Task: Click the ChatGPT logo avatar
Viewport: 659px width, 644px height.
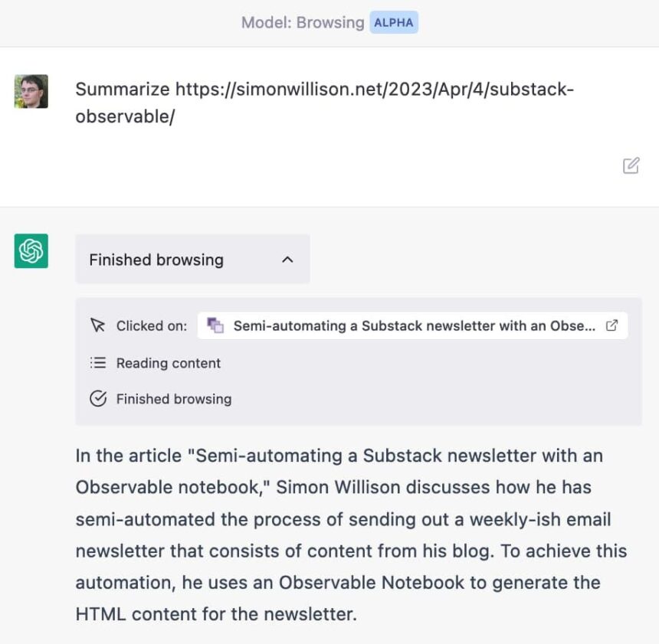Action: [31, 251]
